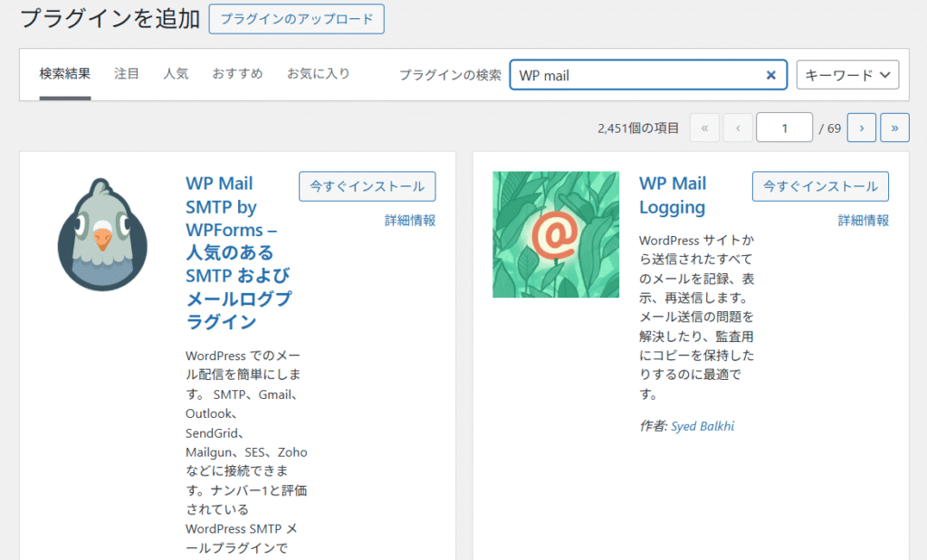Jump to the last results page

894,128
